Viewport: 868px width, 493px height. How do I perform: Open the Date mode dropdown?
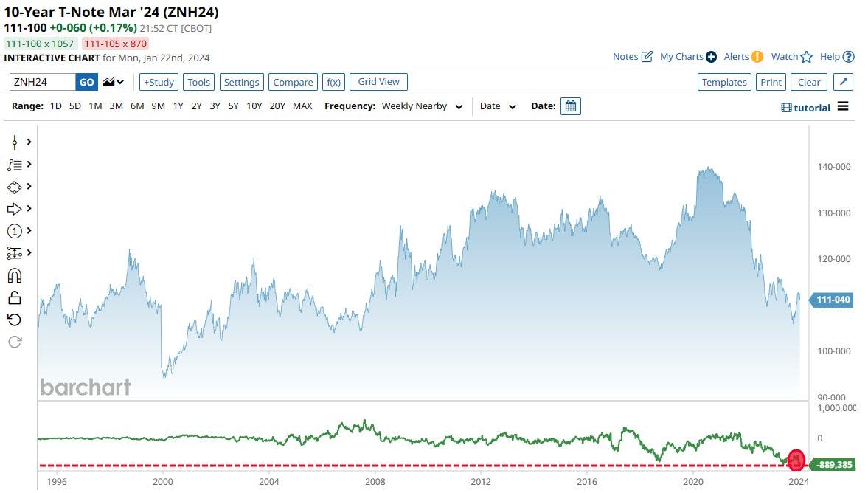(498, 106)
